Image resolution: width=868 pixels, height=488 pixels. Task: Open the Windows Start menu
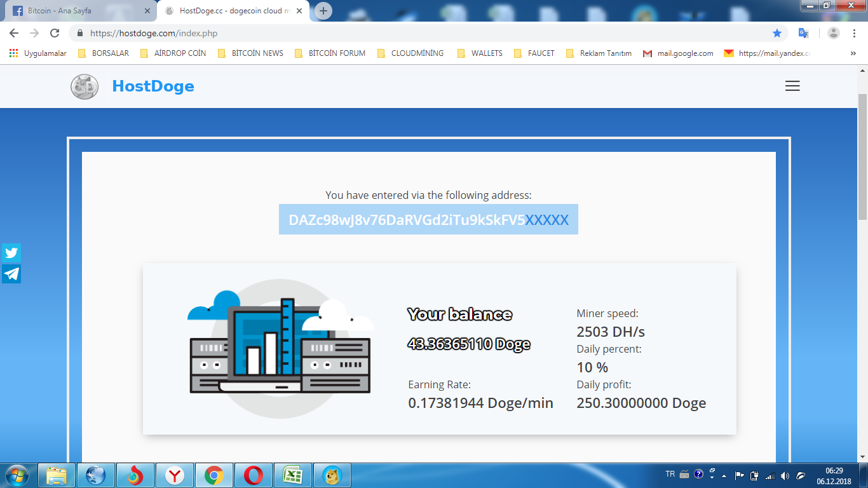(x=17, y=475)
